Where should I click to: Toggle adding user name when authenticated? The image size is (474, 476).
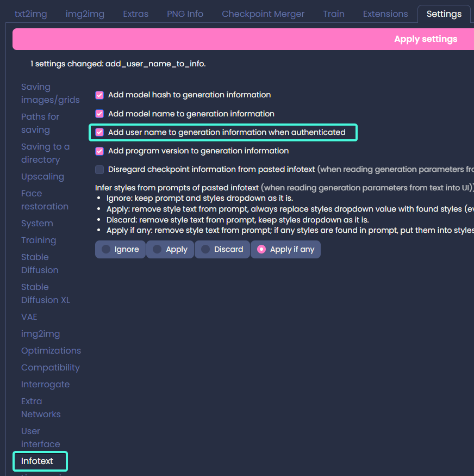point(99,132)
